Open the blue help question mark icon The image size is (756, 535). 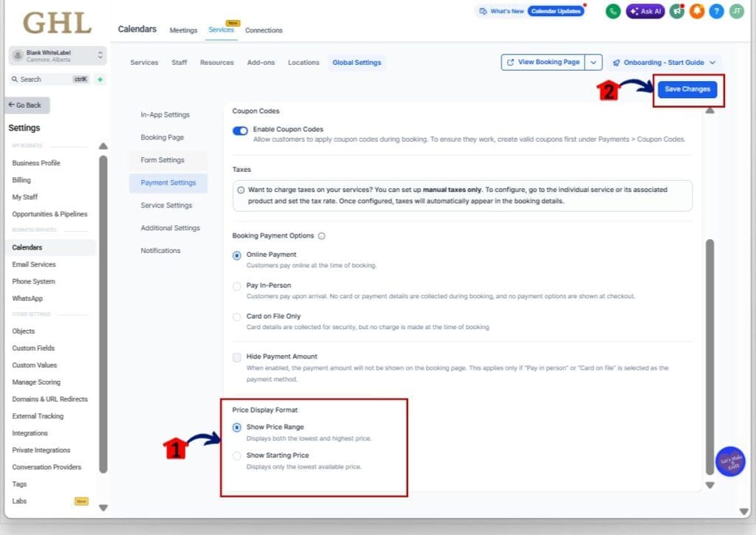pyautogui.click(x=716, y=11)
